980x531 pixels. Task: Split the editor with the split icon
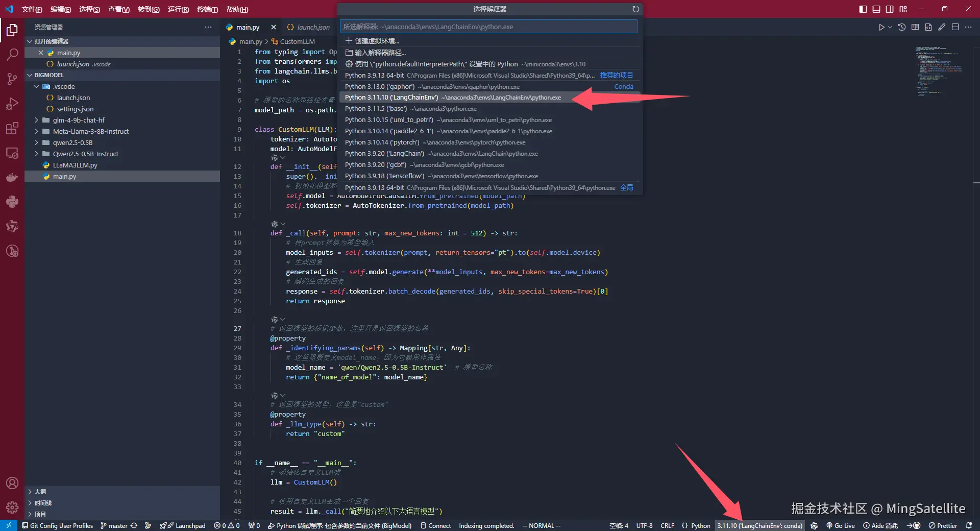click(955, 27)
